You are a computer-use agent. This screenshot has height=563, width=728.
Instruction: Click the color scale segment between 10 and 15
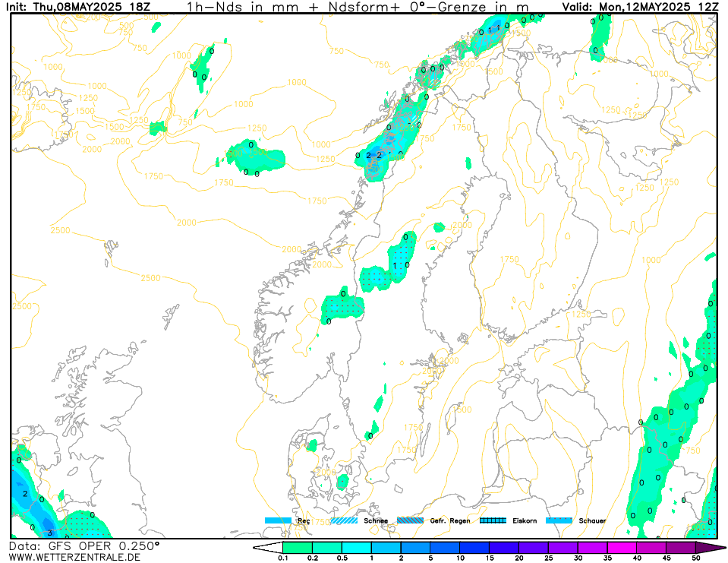(x=474, y=548)
